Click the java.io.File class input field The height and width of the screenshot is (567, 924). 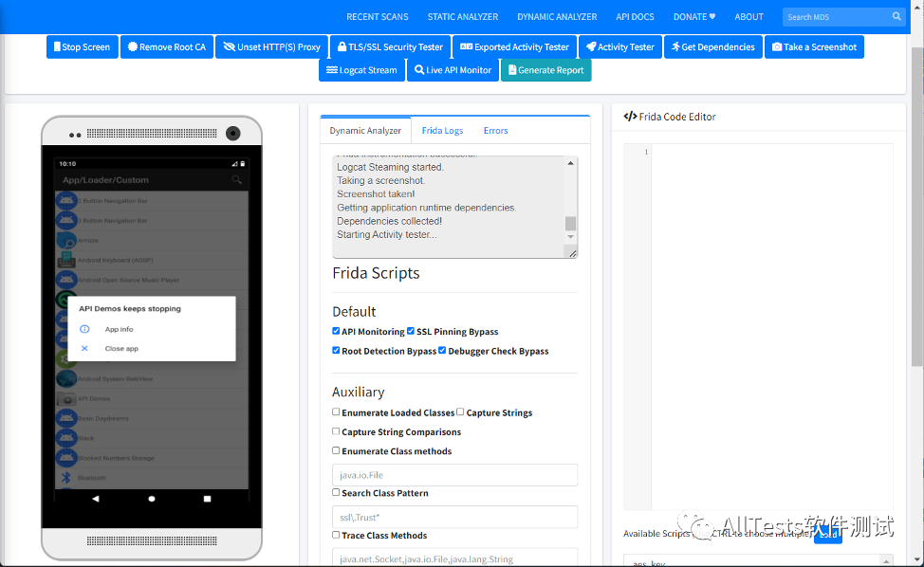455,475
